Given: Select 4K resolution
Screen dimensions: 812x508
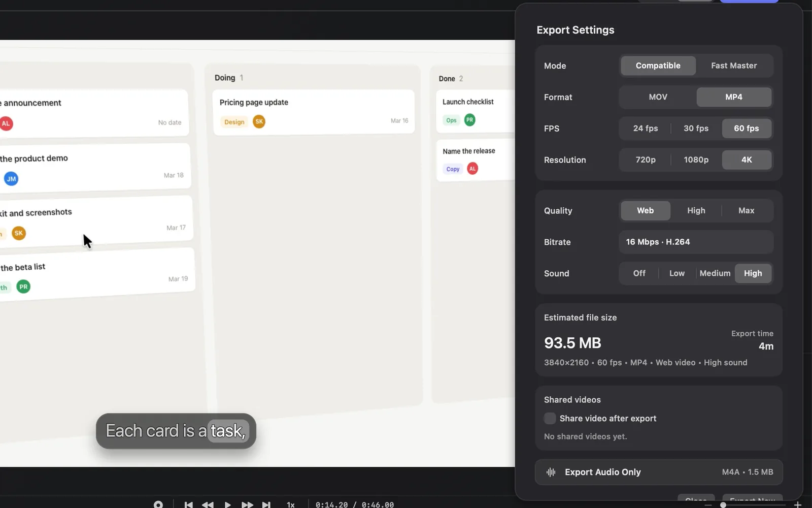Looking at the screenshot, I should pyautogui.click(x=747, y=160).
